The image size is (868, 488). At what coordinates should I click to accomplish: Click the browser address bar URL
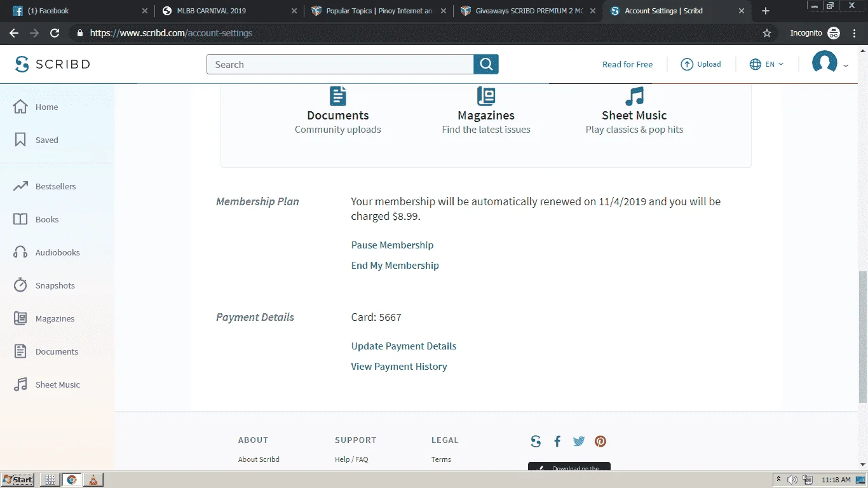[171, 33]
